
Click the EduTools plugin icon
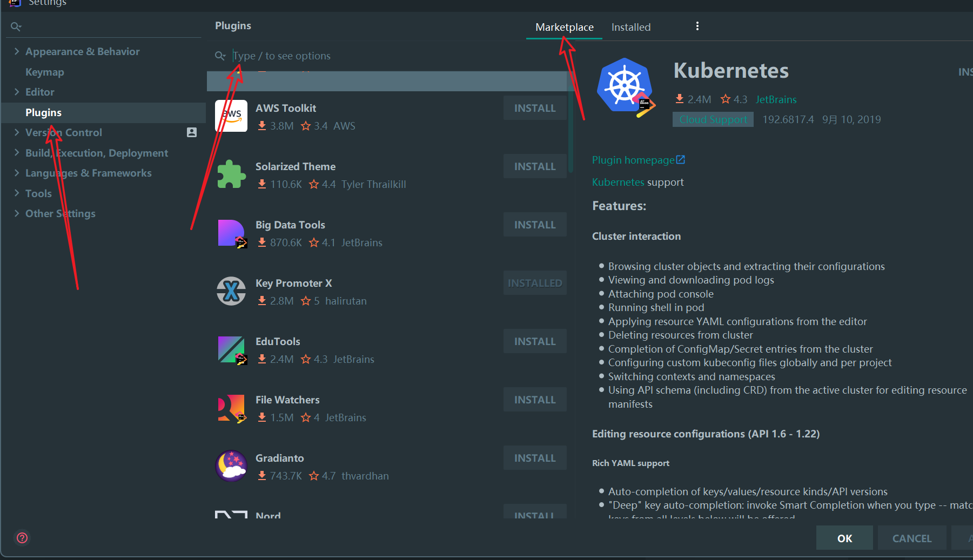coord(232,350)
